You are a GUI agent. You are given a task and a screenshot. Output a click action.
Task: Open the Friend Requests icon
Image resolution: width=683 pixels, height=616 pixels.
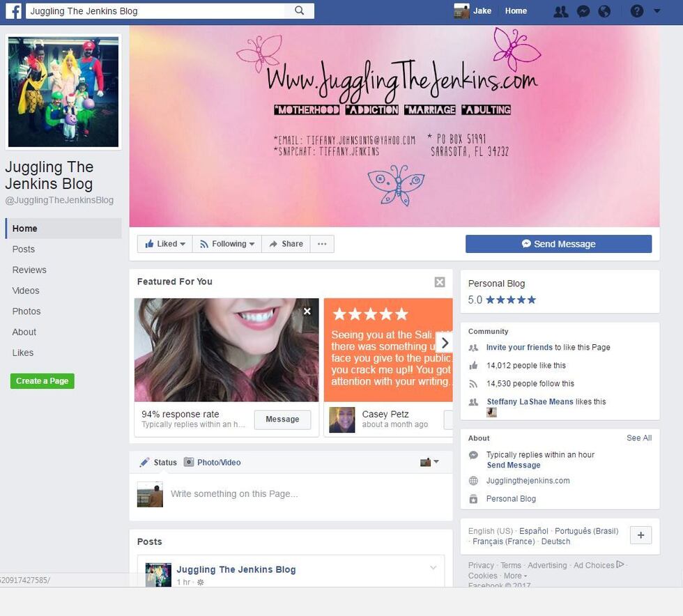pyautogui.click(x=560, y=11)
